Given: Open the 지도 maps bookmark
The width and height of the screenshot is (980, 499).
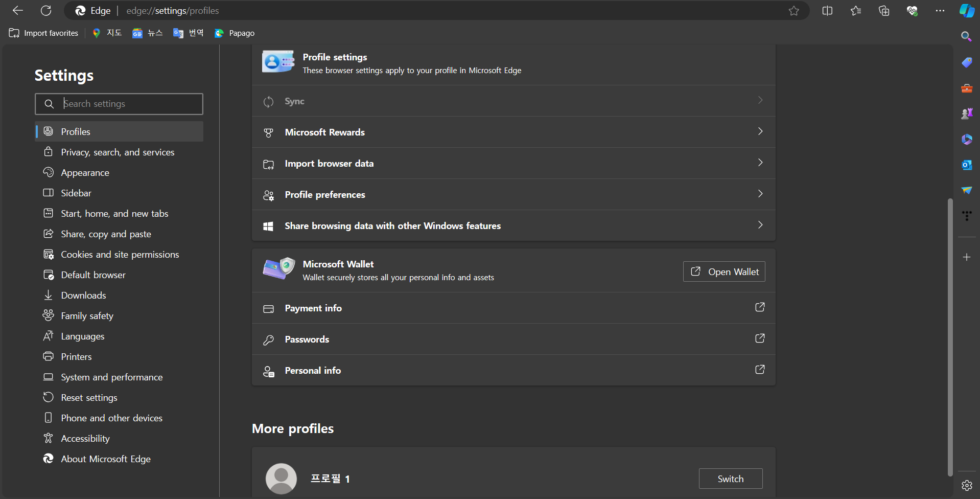Looking at the screenshot, I should pyautogui.click(x=107, y=33).
